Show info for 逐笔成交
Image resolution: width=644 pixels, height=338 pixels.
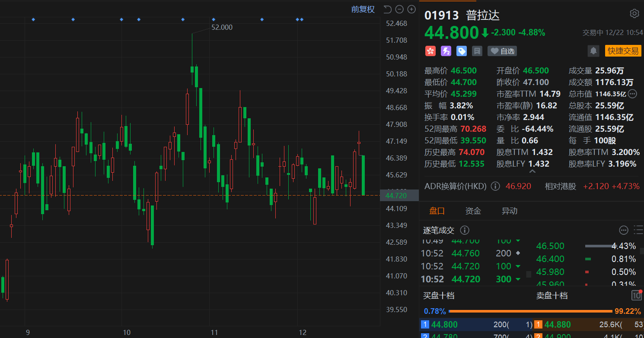(x=465, y=230)
